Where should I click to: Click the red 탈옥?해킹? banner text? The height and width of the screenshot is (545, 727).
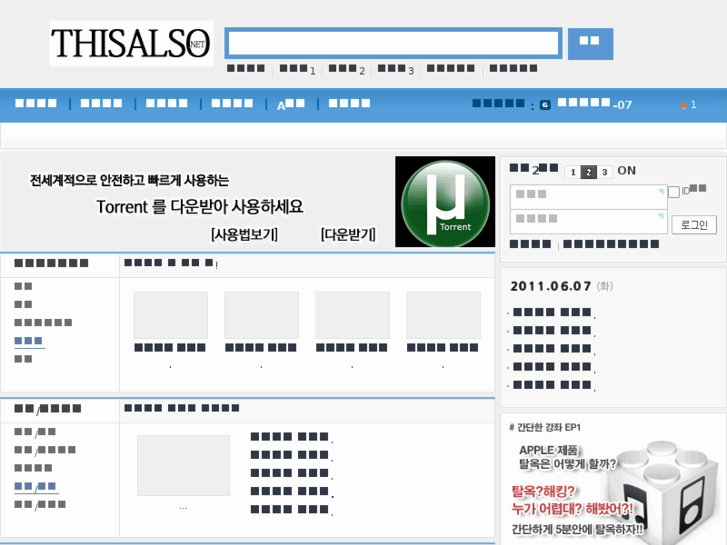tap(543, 491)
